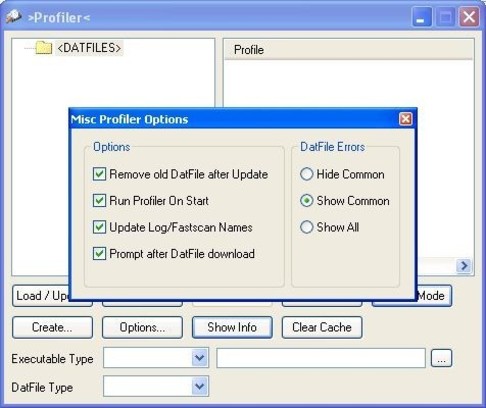Click the Show Info button
The width and height of the screenshot is (486, 408).
232,327
